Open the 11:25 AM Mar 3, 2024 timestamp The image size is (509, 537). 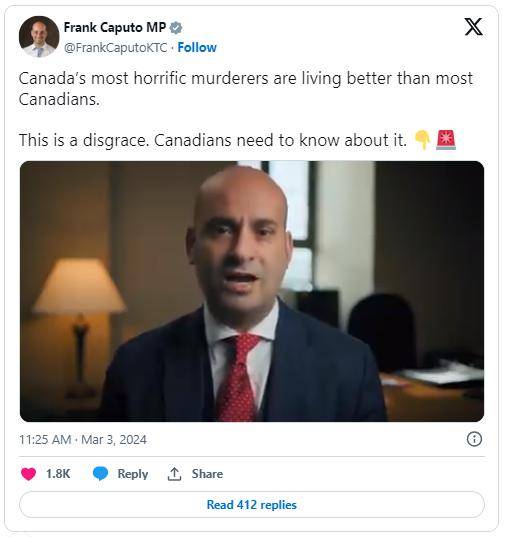83,439
